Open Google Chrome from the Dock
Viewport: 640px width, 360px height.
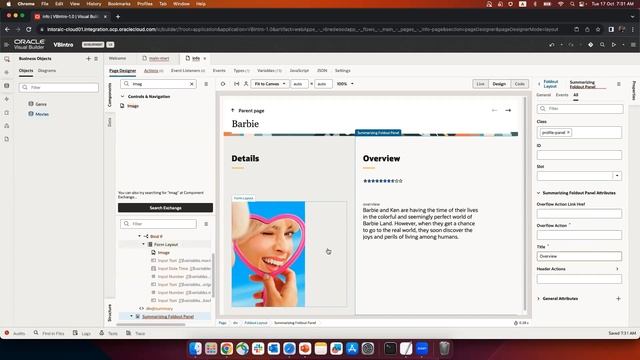[227, 348]
